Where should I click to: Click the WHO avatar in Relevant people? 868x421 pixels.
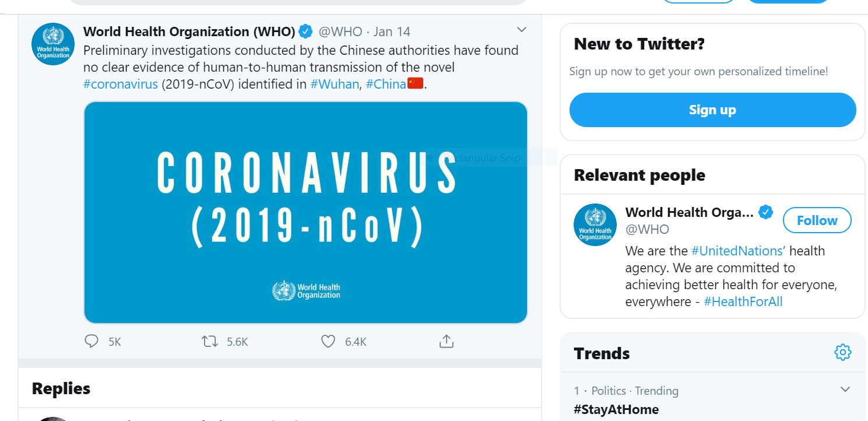point(595,224)
